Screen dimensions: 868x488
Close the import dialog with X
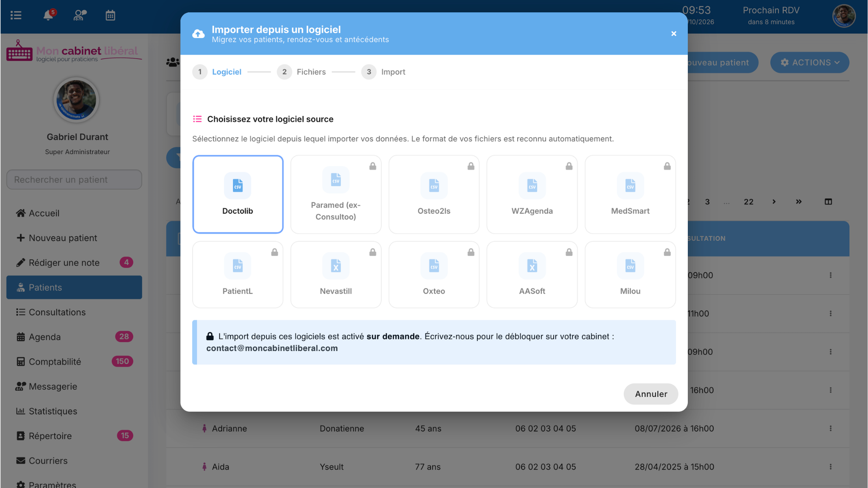click(673, 34)
